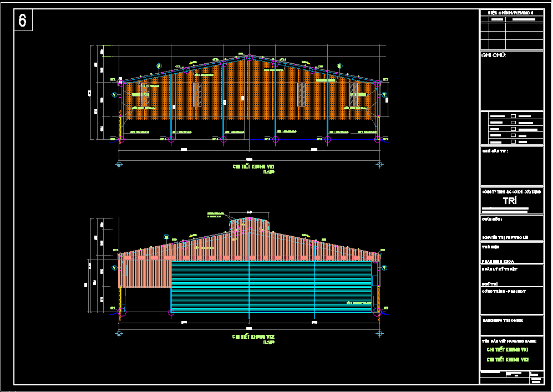Click the GHI CHÚ: notes label
Image resolution: width=553 pixels, height=392 pixels.
[494, 55]
